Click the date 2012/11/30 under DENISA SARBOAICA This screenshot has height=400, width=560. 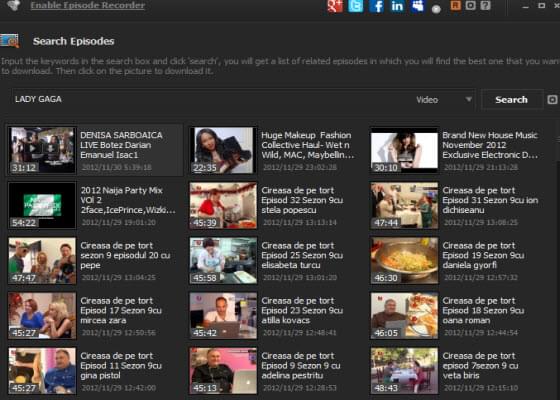tap(117, 167)
